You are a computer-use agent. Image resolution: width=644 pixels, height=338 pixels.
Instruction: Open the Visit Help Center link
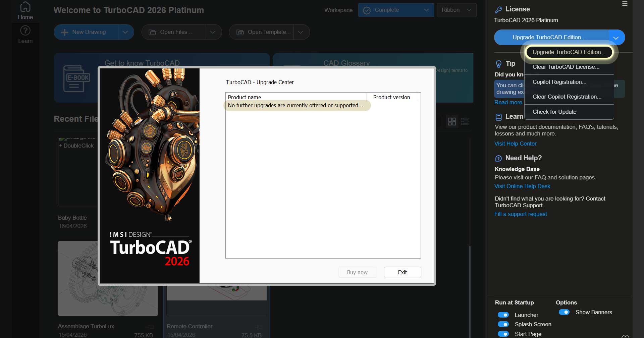(515, 144)
